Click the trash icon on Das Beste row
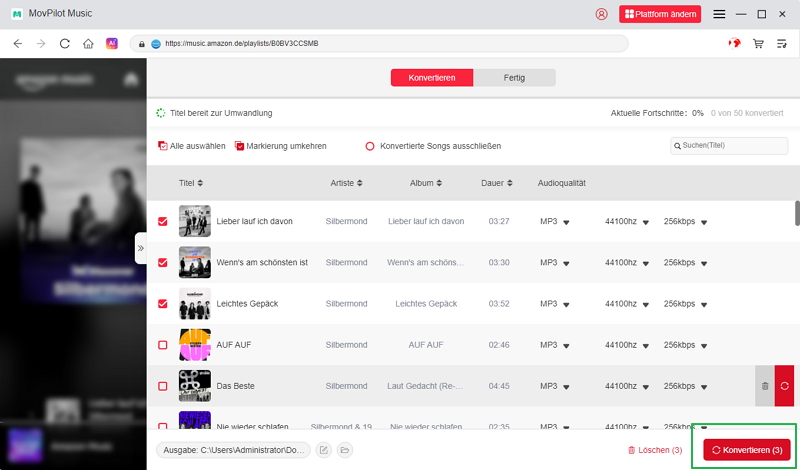The height and width of the screenshot is (470, 800). coord(765,385)
